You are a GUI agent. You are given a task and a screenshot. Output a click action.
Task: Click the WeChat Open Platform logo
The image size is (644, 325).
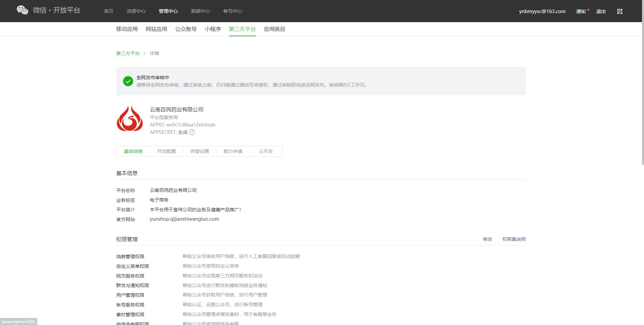click(x=49, y=10)
